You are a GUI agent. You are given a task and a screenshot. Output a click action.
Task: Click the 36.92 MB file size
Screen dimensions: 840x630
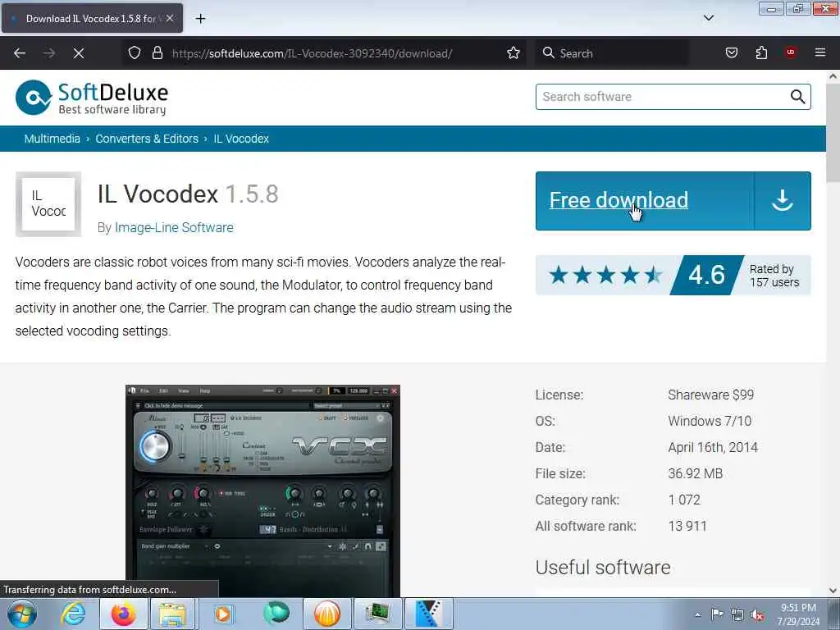(696, 473)
